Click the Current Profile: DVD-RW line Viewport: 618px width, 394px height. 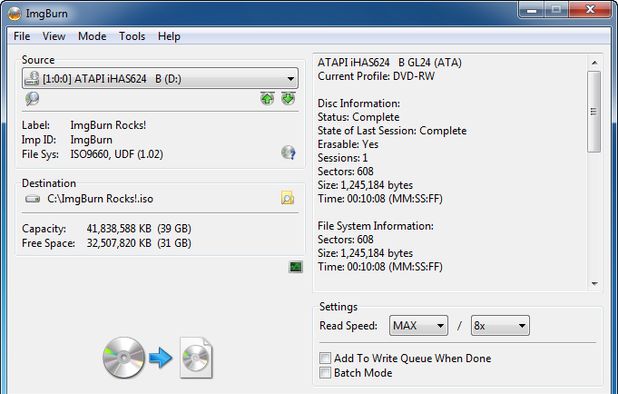tap(376, 76)
